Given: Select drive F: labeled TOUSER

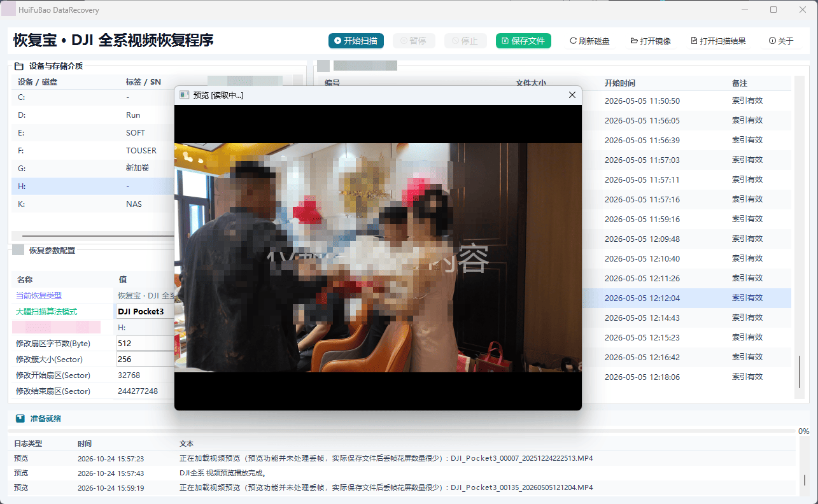Looking at the screenshot, I should 93,151.
